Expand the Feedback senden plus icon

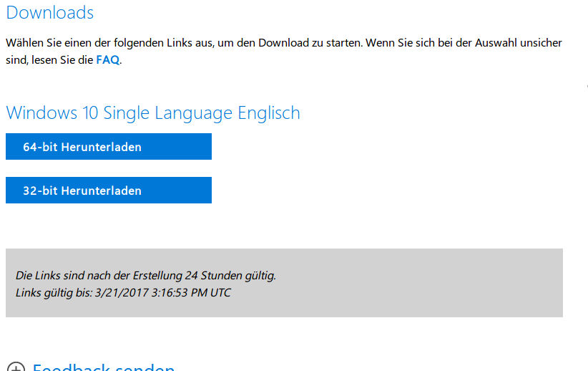click(16, 367)
